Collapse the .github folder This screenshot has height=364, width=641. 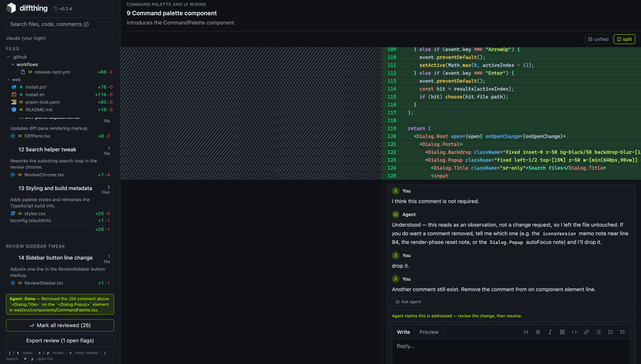pyautogui.click(x=8, y=57)
